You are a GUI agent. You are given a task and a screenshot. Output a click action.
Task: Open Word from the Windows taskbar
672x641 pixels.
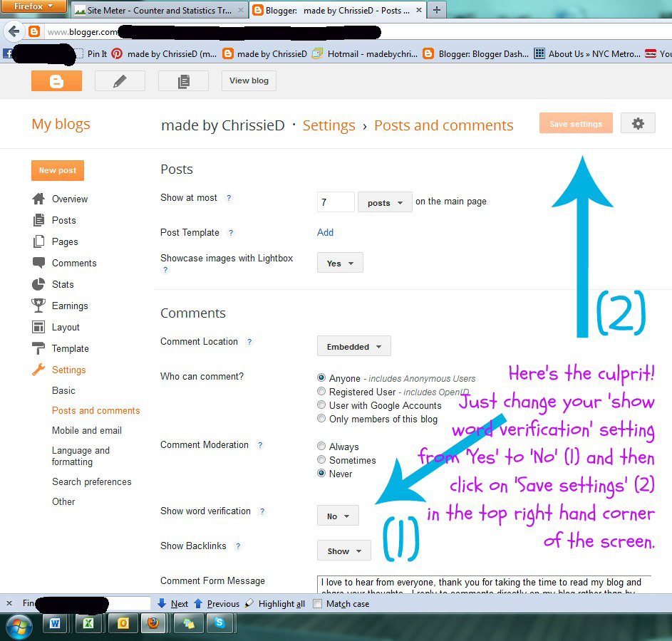pyautogui.click(x=54, y=623)
